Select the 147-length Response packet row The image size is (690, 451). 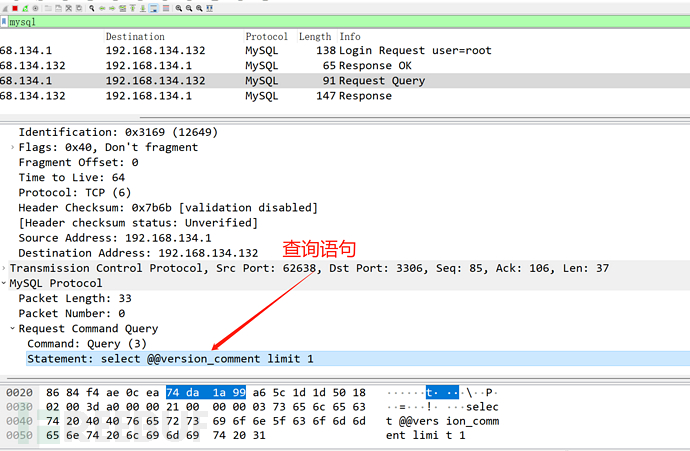pyautogui.click(x=345, y=95)
